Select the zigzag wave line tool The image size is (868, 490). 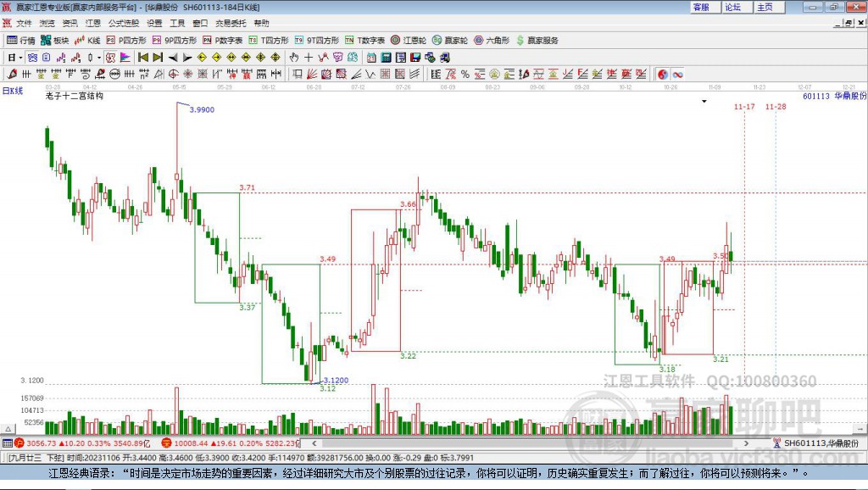pos(370,74)
